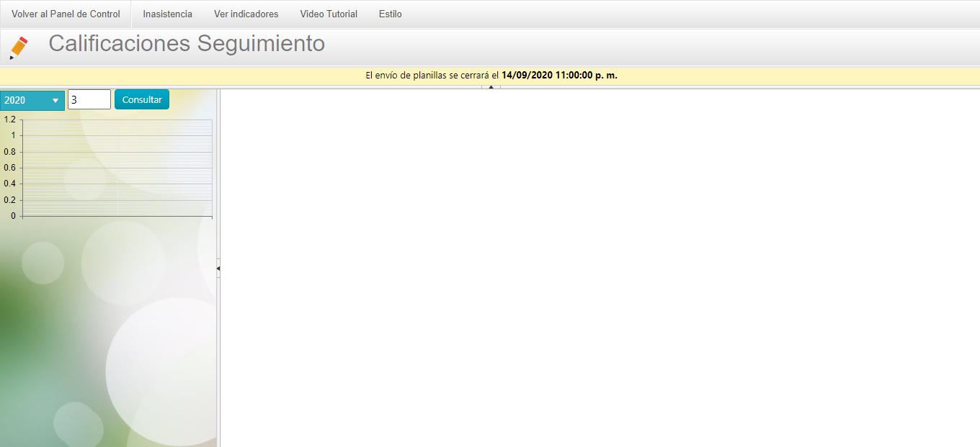Click the Calificaciones Seguimiento heading
980x447 pixels.
(x=187, y=44)
